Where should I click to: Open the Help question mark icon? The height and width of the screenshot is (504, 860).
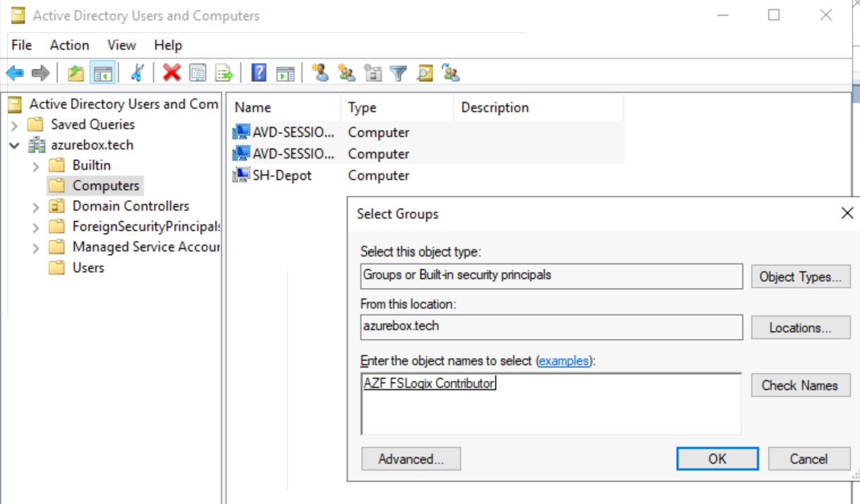click(259, 72)
